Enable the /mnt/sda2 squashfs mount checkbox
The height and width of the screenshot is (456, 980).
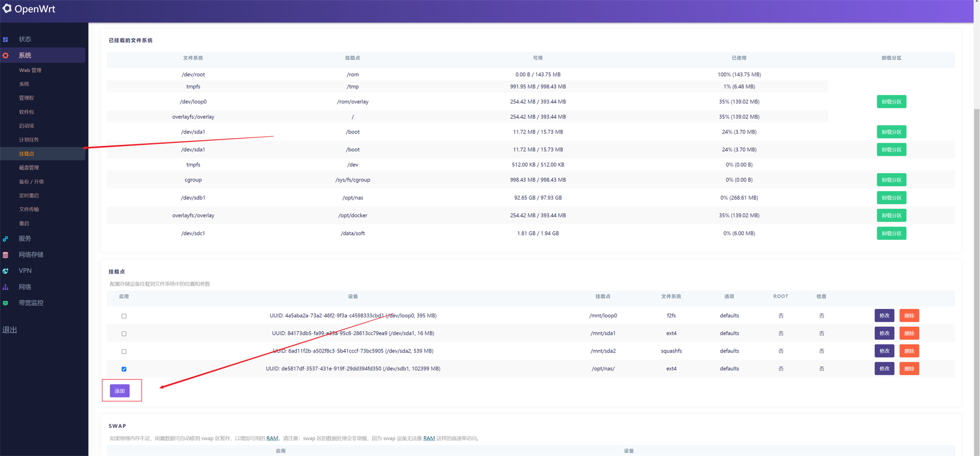124,351
